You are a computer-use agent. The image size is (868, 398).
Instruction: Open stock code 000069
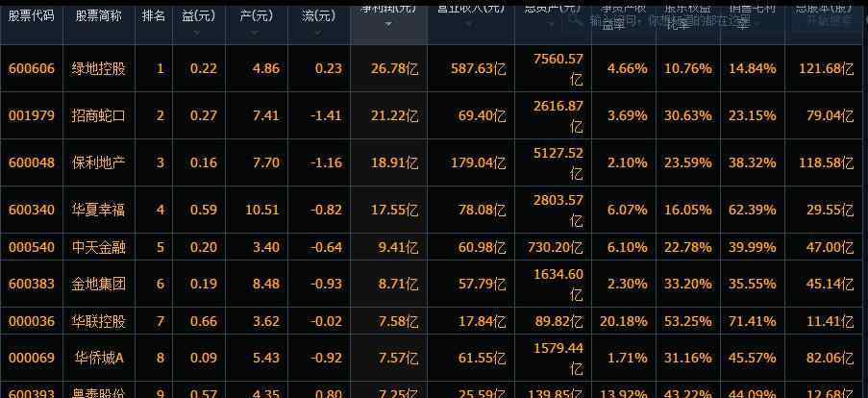32,359
